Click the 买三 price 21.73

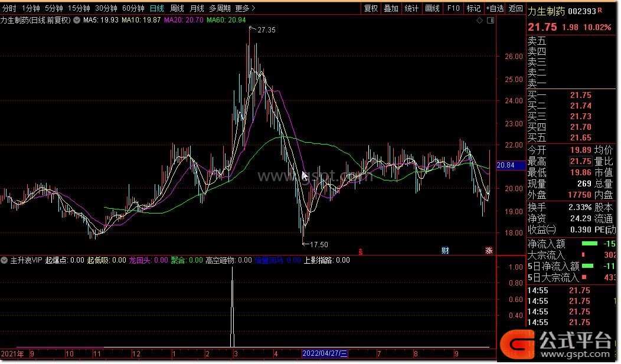coord(581,116)
